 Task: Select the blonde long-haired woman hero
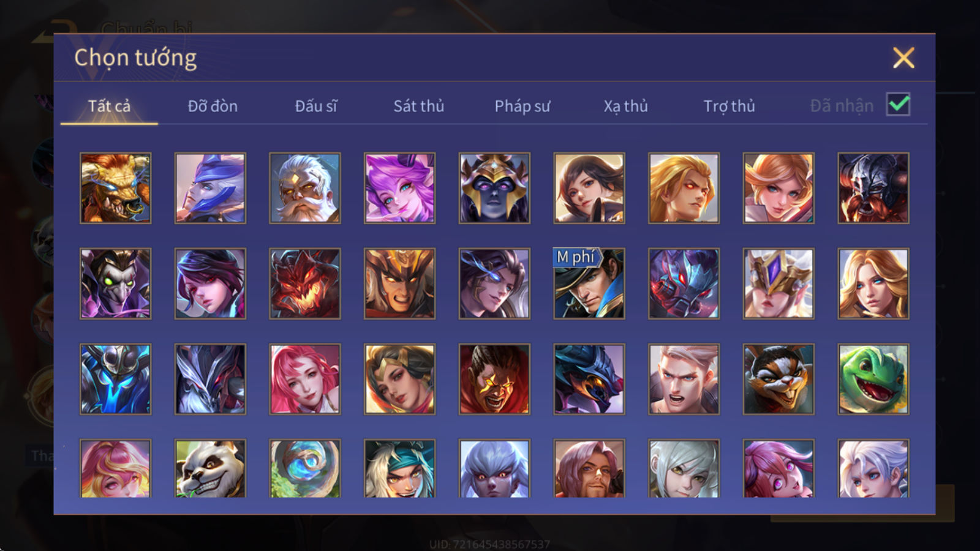tap(873, 283)
